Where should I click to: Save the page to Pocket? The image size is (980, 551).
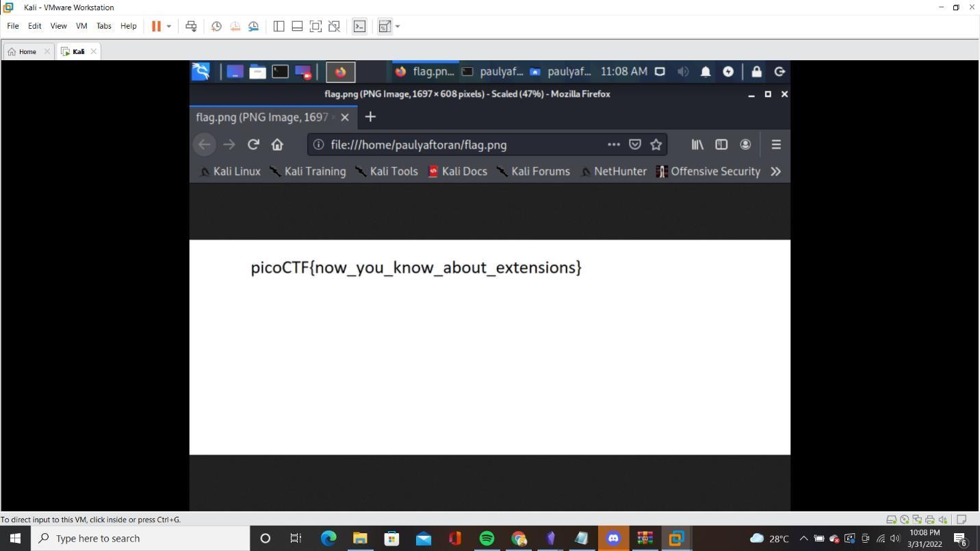pyautogui.click(x=635, y=144)
